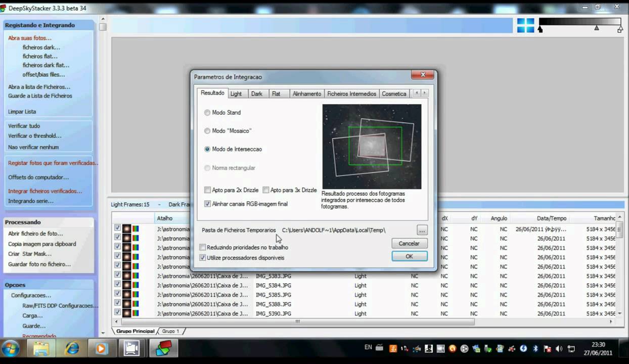Browse for temporary files folder (...)
This screenshot has width=629, height=364.
422,230
